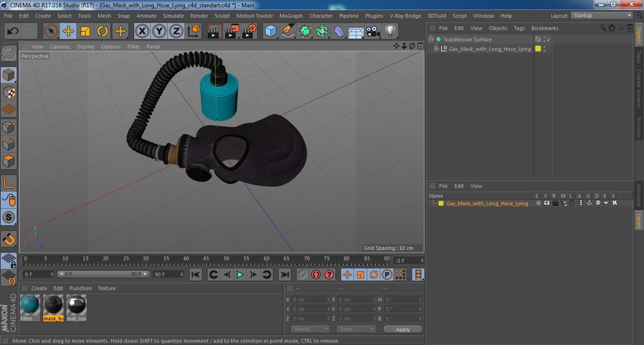Toggle Y axis lock
The height and width of the screenshot is (345, 644).
coord(159,31)
